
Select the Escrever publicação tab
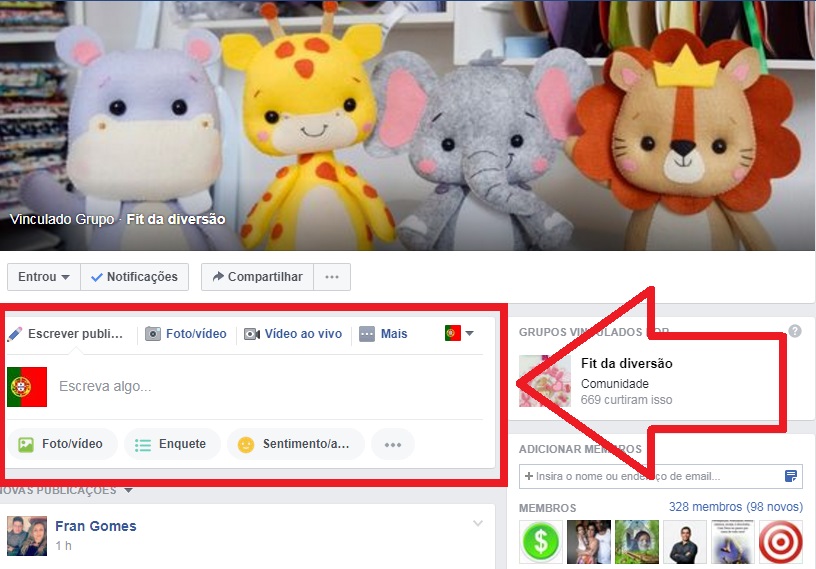(x=66, y=334)
